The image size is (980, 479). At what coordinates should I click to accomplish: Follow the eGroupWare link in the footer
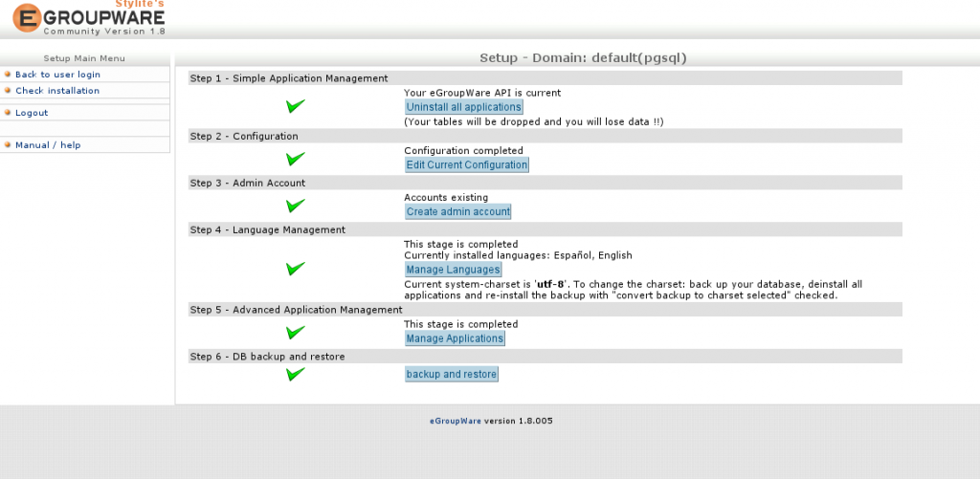(455, 421)
